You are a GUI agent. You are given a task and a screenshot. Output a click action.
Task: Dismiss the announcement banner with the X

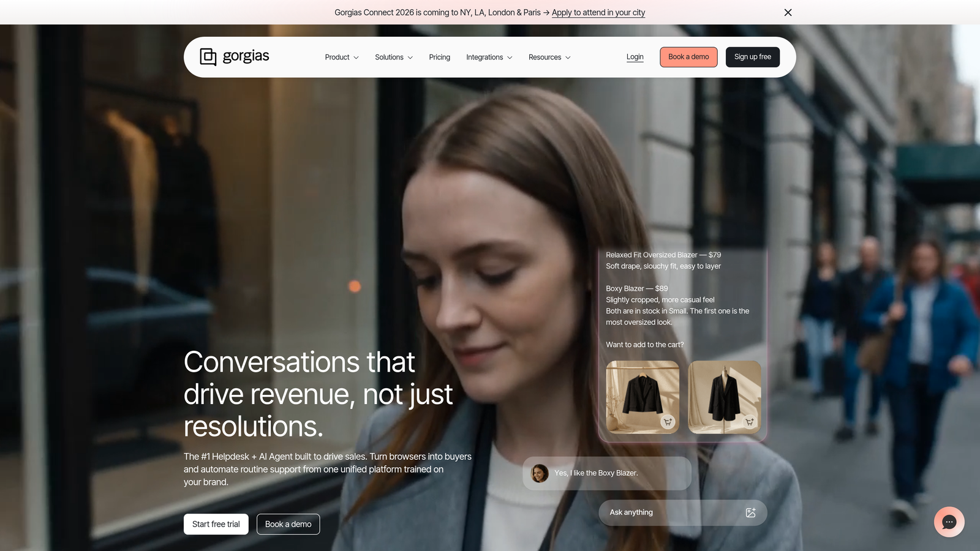[x=788, y=12]
